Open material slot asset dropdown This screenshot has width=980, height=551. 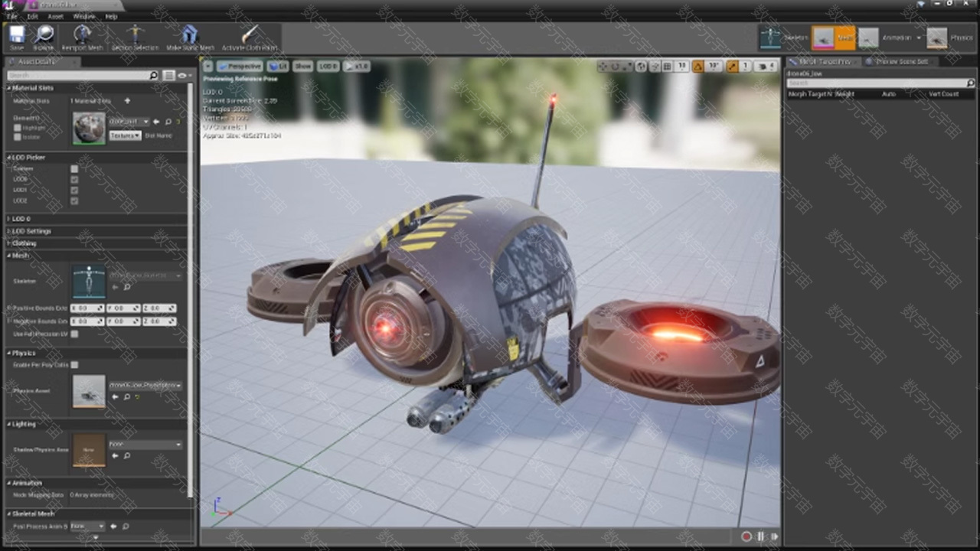pyautogui.click(x=129, y=122)
